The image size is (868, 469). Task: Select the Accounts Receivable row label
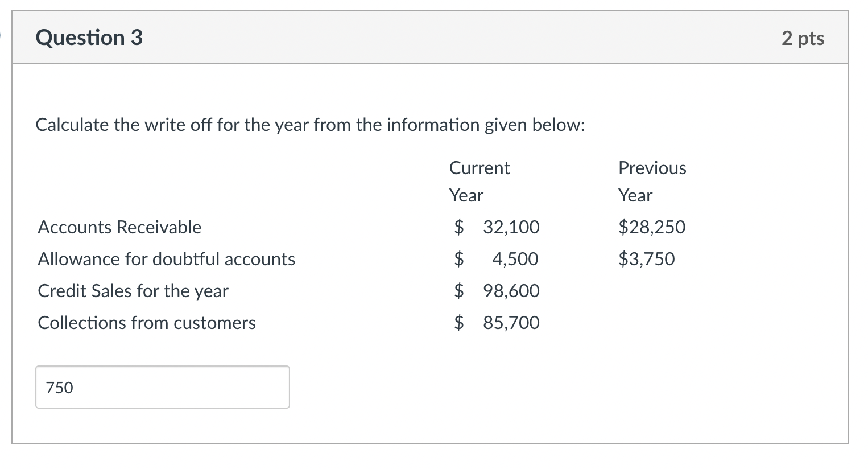coord(119,227)
